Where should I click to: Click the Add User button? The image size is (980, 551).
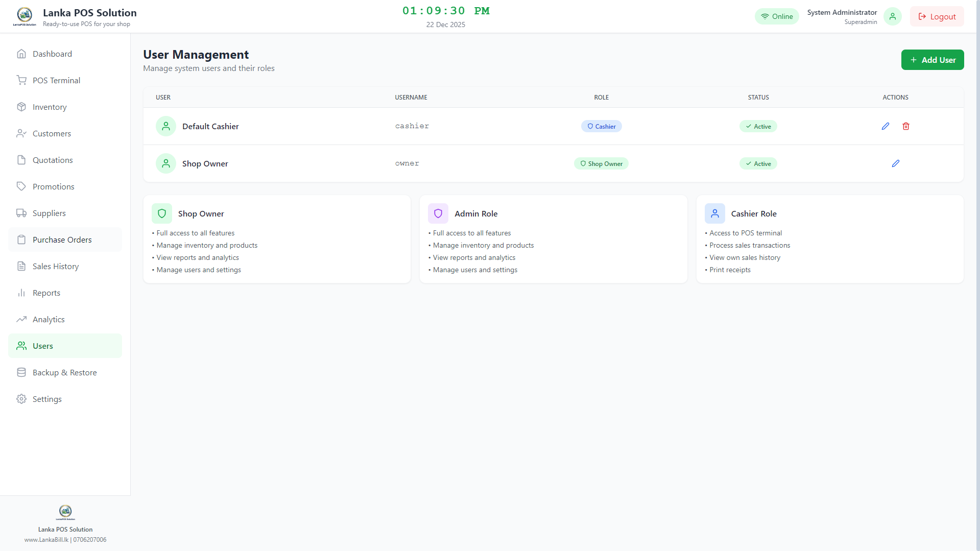(x=933, y=60)
